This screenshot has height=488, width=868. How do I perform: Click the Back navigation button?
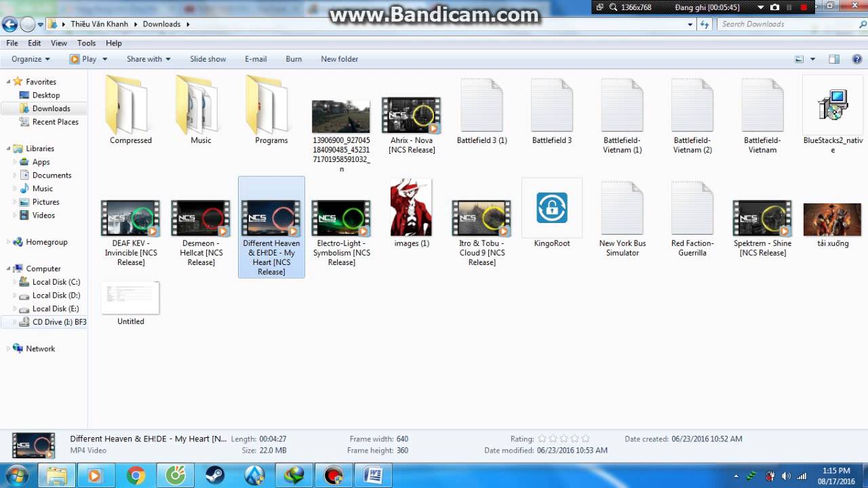point(9,24)
